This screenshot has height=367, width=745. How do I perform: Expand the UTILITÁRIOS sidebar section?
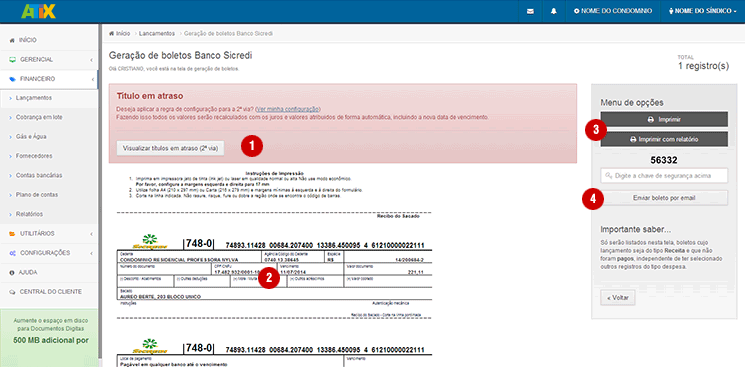tap(48, 233)
